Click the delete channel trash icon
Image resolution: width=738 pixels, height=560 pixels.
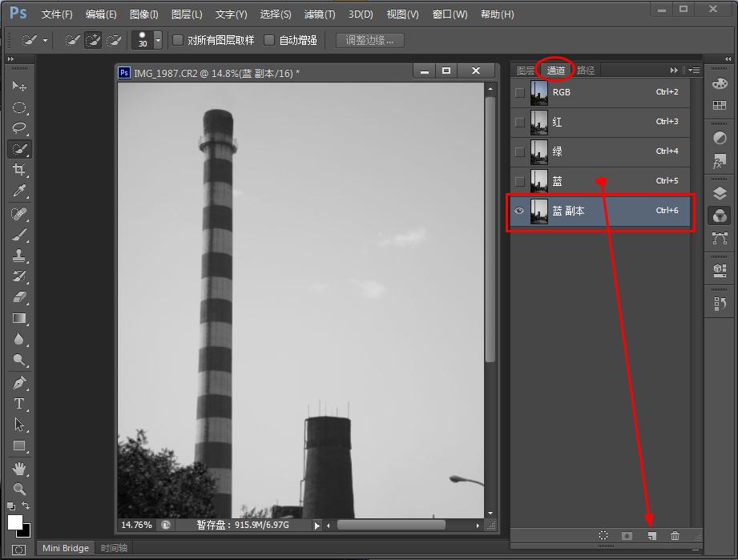[x=675, y=536]
